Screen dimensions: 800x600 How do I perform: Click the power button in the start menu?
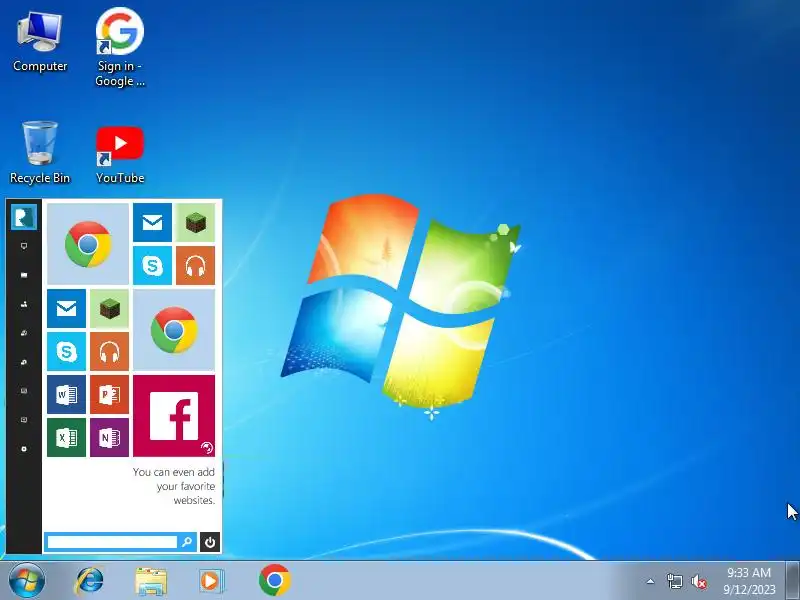pos(210,542)
